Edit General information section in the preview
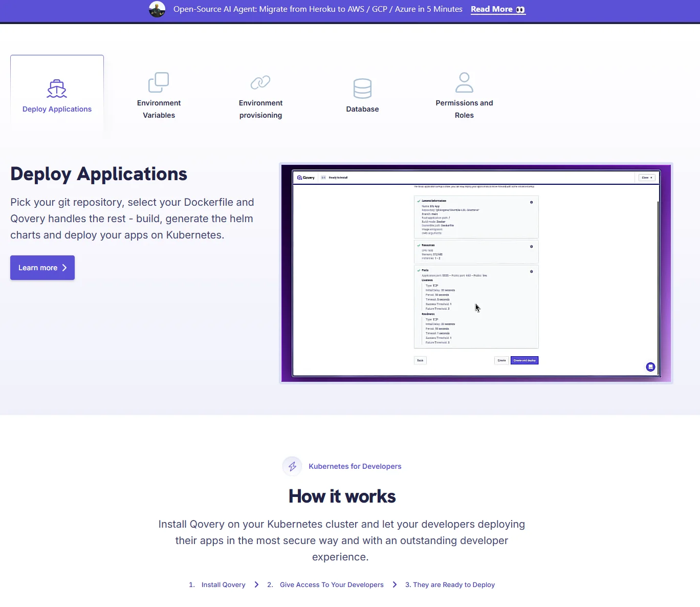Screen dimensions: 700x607 tap(531, 202)
